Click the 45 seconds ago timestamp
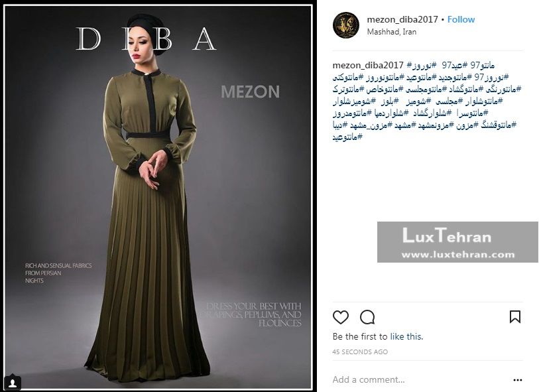This screenshot has width=539, height=392. pos(360,352)
